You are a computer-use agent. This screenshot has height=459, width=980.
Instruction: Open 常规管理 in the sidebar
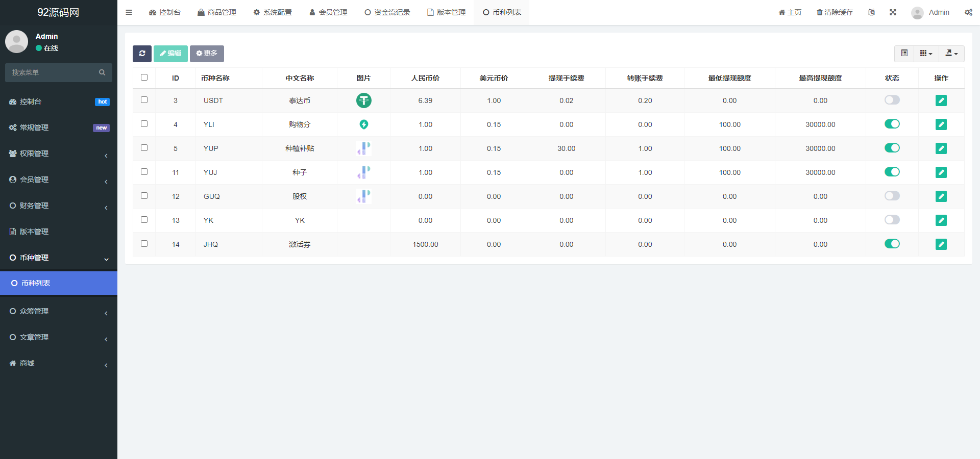(x=59, y=127)
